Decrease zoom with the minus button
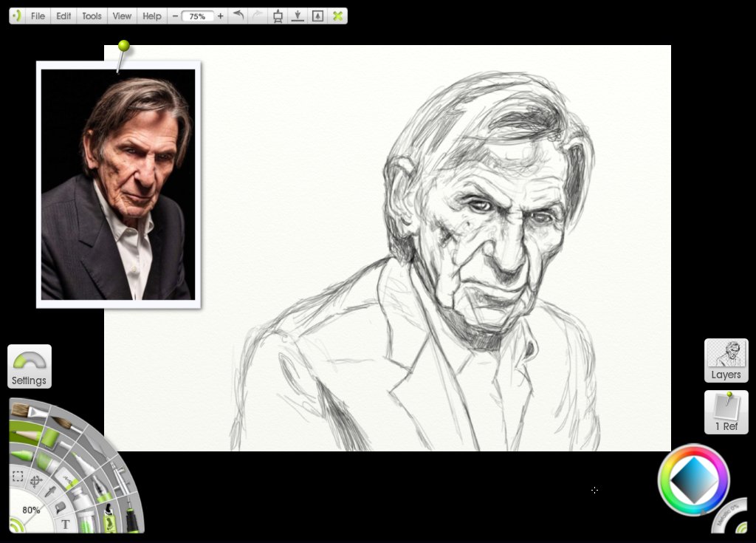756x543 pixels. [x=175, y=16]
